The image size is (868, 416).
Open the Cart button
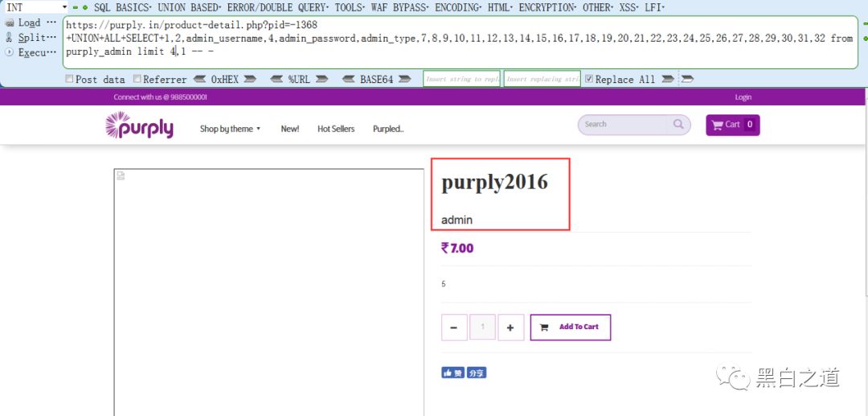tap(732, 125)
